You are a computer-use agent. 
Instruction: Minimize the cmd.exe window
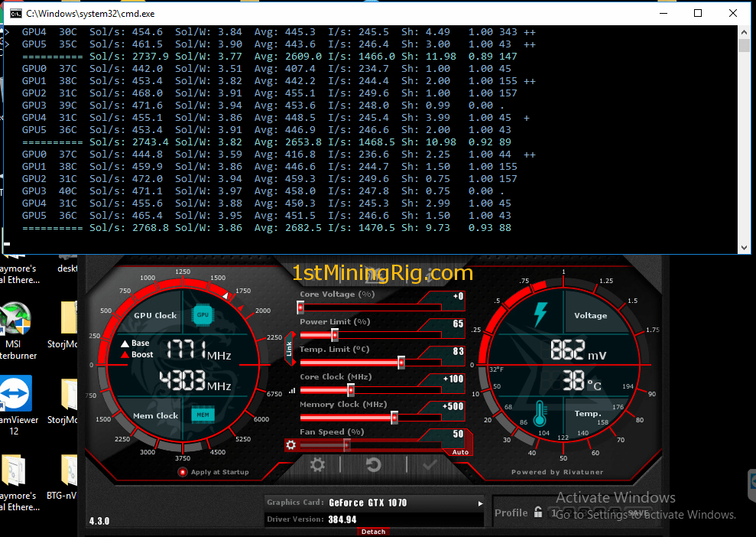[x=664, y=13]
